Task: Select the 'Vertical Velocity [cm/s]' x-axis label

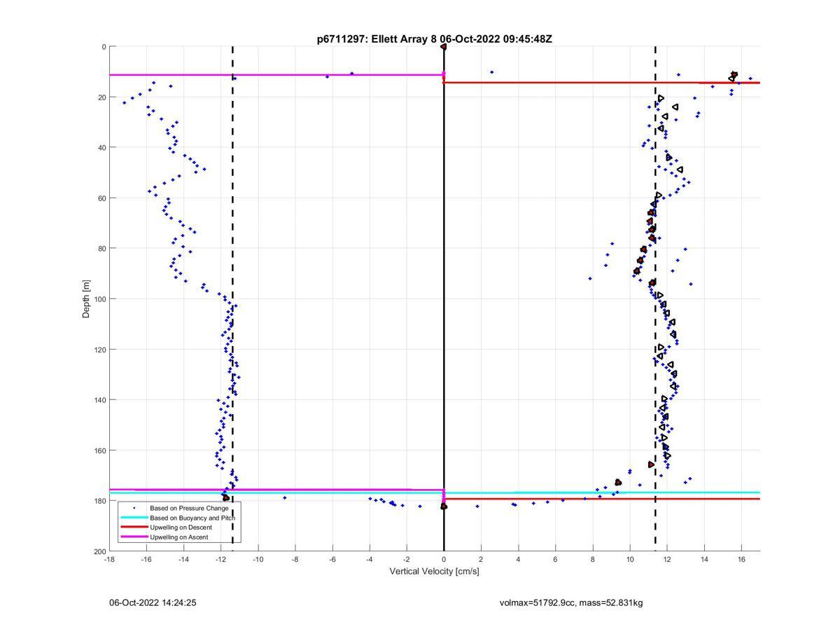Action: pos(435,572)
